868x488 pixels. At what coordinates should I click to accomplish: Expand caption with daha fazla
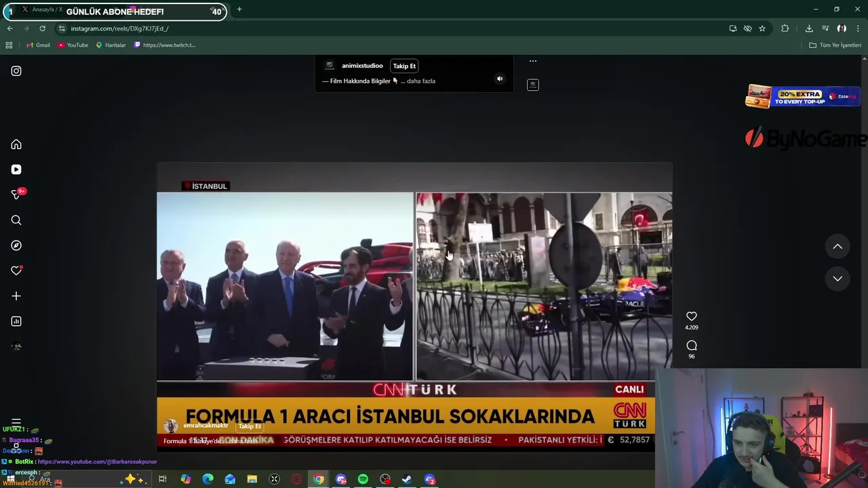coord(421,81)
